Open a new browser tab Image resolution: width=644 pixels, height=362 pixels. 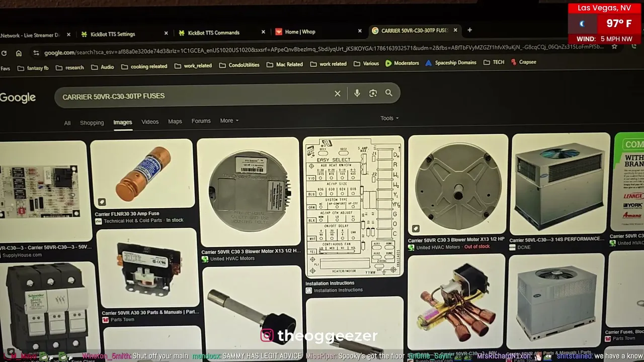tap(469, 30)
